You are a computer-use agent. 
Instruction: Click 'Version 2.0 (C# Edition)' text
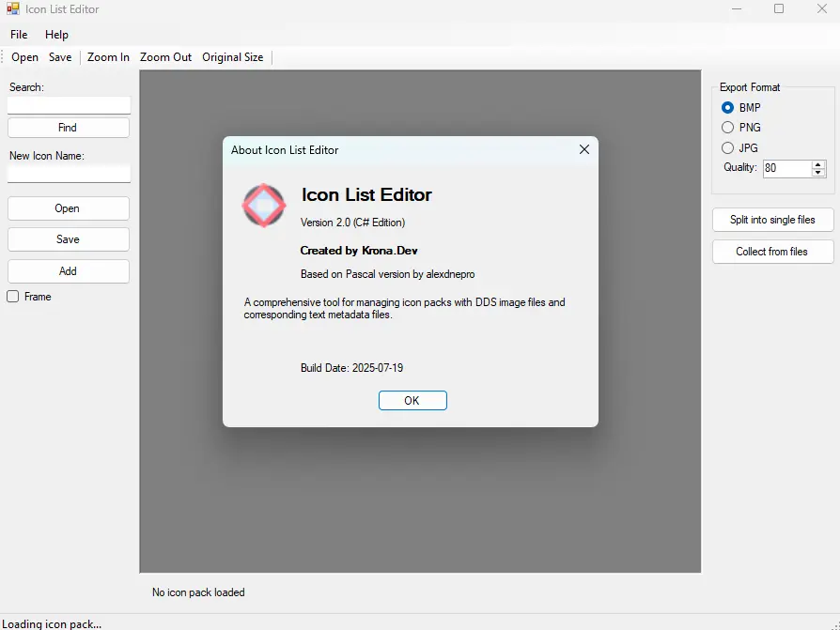click(352, 223)
